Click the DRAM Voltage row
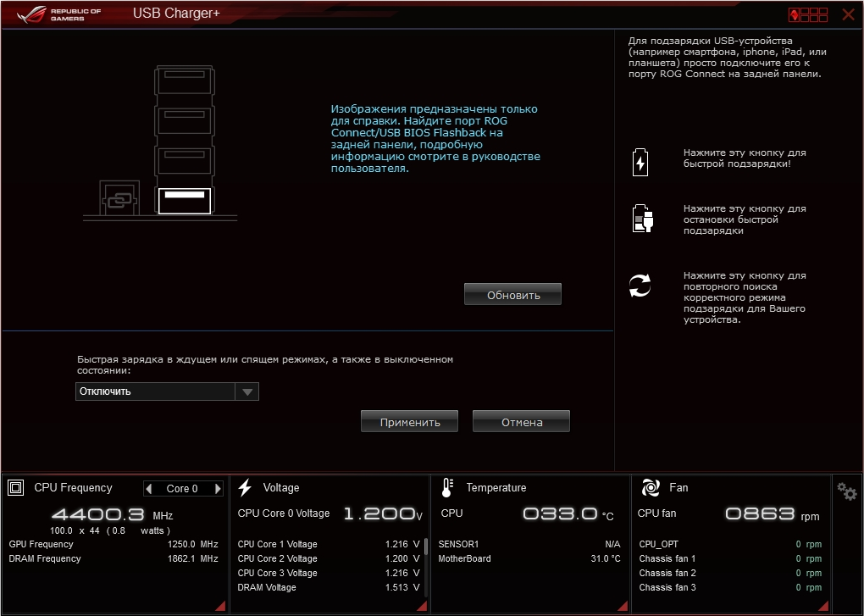This screenshot has width=864, height=616. click(x=329, y=587)
